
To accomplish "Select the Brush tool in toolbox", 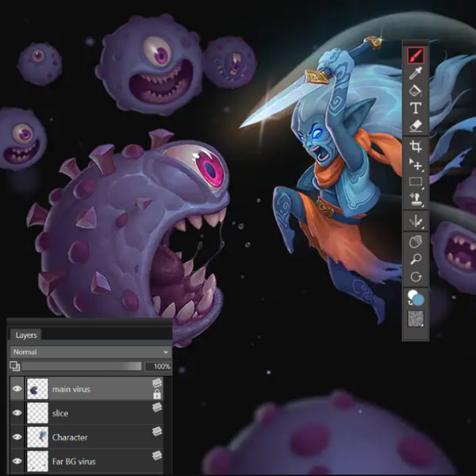I will click(415, 56).
